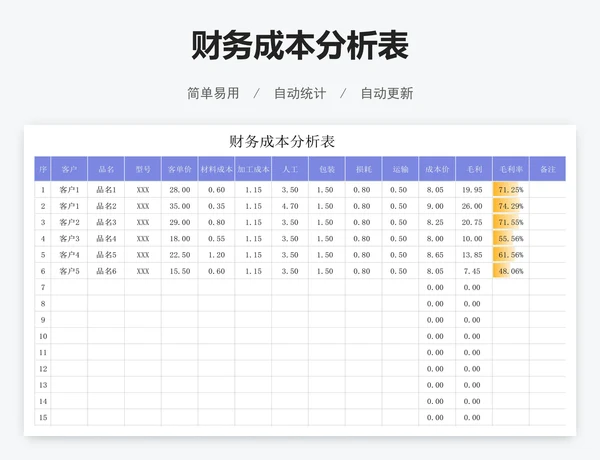Image resolution: width=600 pixels, height=460 pixels.
Task: Select the 备注 column header
Action: (x=548, y=169)
